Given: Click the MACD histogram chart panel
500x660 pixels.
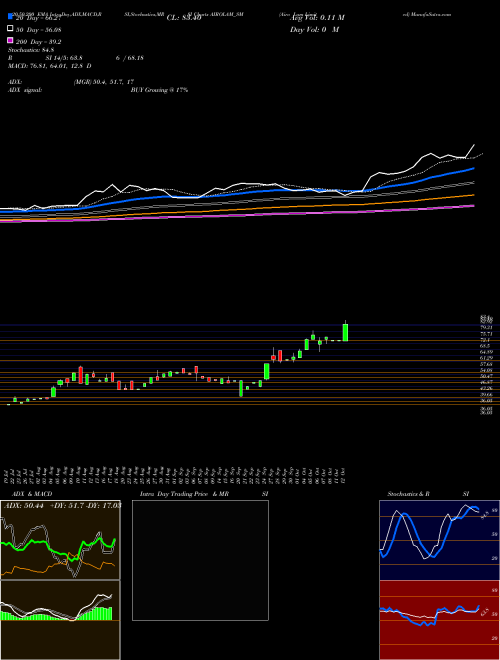Looking at the screenshot, I should (x=60, y=620).
